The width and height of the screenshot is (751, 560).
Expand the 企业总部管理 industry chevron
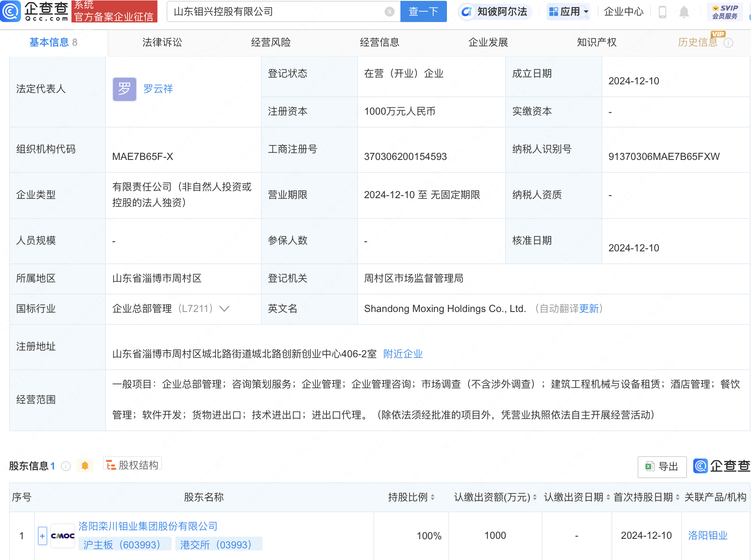224,309
